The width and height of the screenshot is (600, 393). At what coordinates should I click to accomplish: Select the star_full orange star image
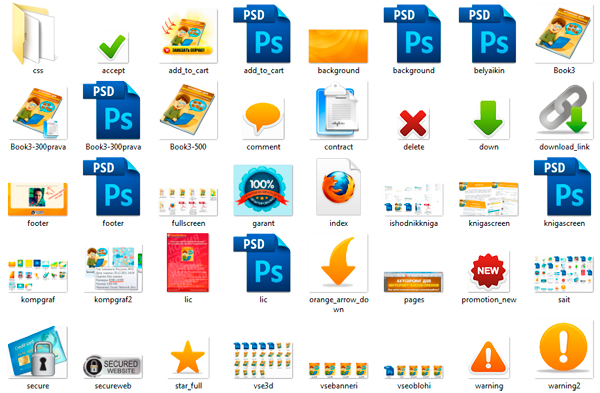(188, 358)
